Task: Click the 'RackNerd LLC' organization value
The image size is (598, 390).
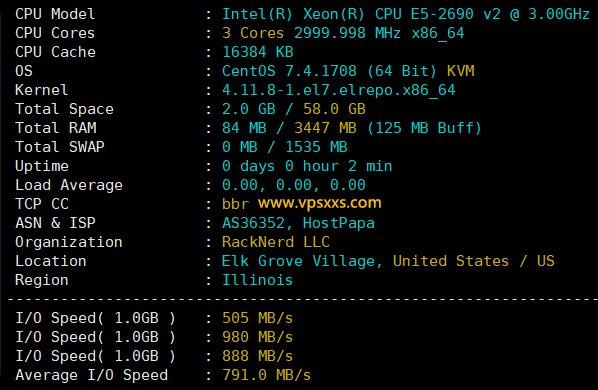Action: pos(276,242)
